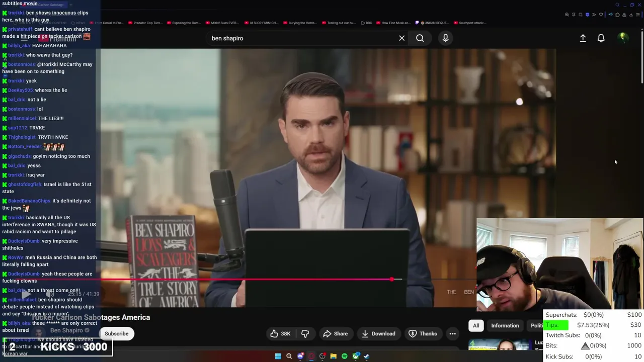The height and width of the screenshot is (362, 644).
Task: Share the Ben Shapiro video
Action: click(336, 333)
